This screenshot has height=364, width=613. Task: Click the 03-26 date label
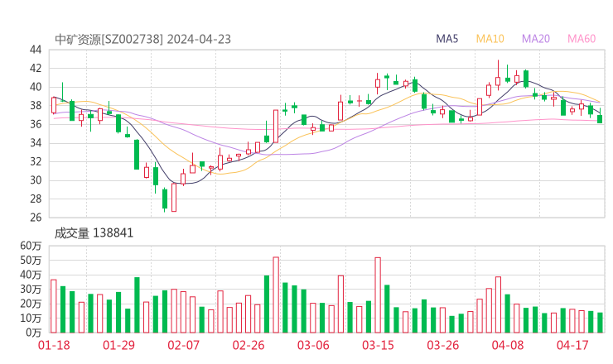coord(442,345)
